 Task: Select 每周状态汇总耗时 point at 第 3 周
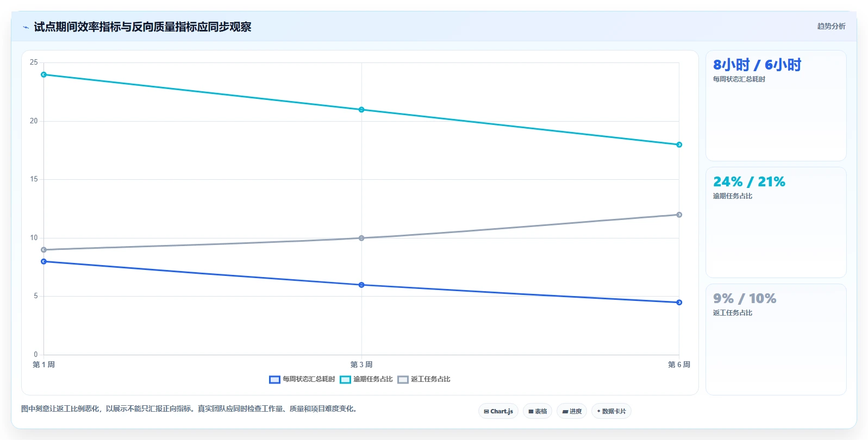click(x=361, y=285)
